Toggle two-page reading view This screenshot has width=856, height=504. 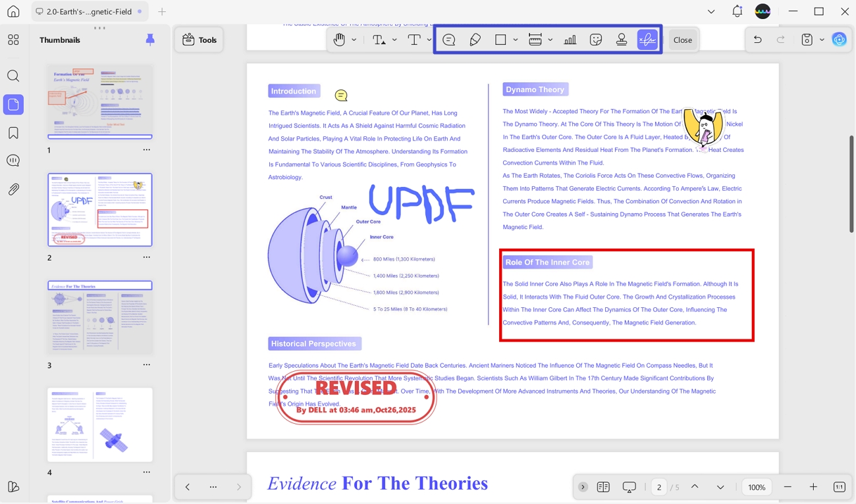pyautogui.click(x=603, y=486)
